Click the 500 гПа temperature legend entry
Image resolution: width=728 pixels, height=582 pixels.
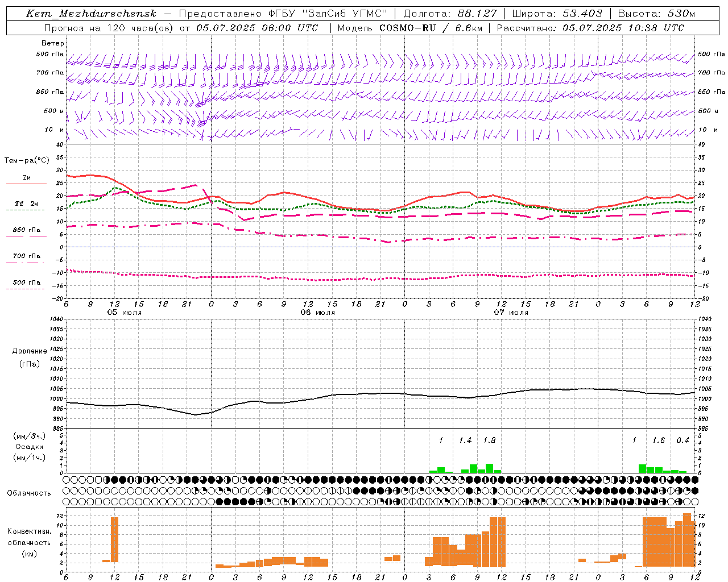[x=26, y=282]
